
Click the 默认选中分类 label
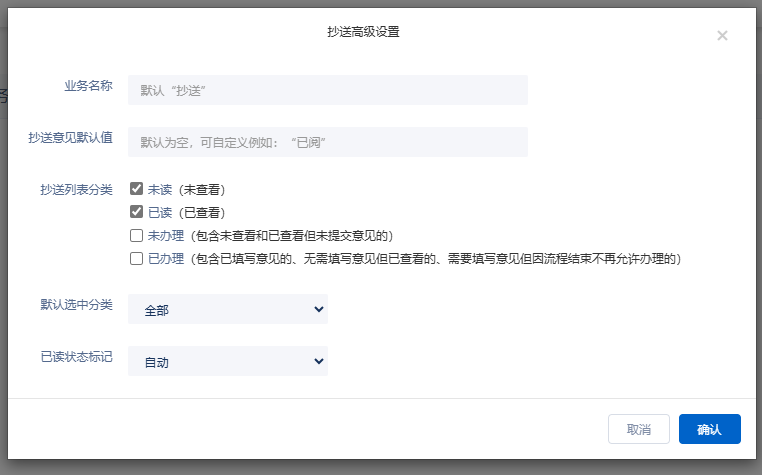click(76, 305)
